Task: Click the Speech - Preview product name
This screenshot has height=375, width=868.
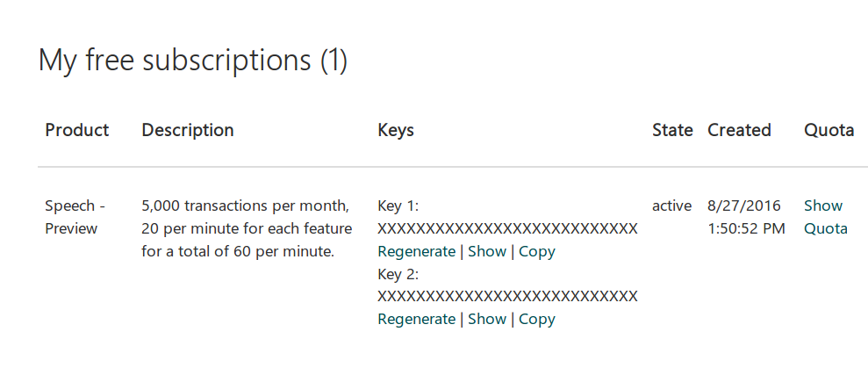Action: click(x=75, y=217)
